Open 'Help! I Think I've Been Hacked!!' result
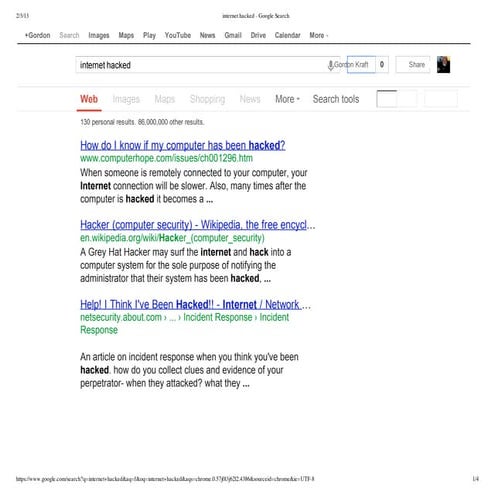 tap(195, 305)
